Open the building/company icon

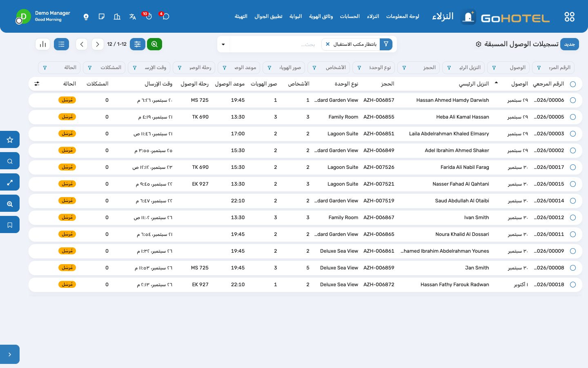click(x=117, y=16)
